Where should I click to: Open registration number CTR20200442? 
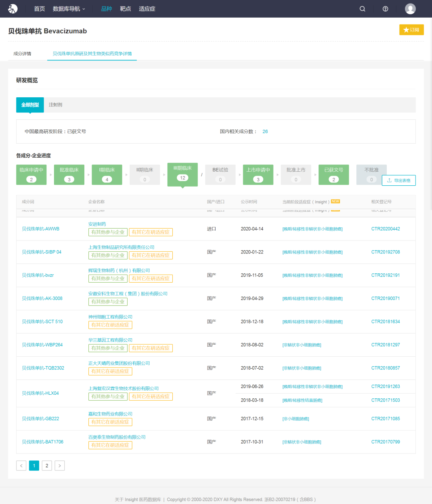386,229
